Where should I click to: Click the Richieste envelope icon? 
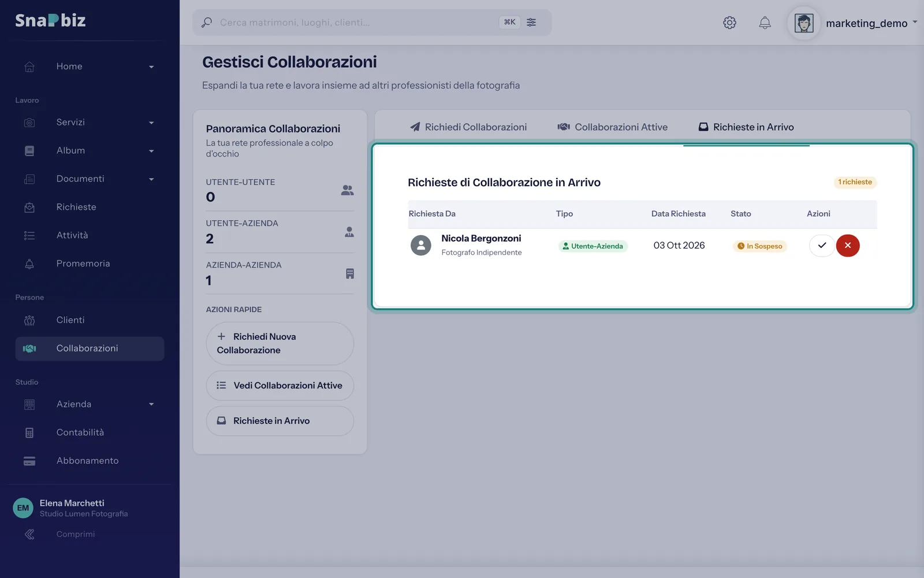pos(29,208)
